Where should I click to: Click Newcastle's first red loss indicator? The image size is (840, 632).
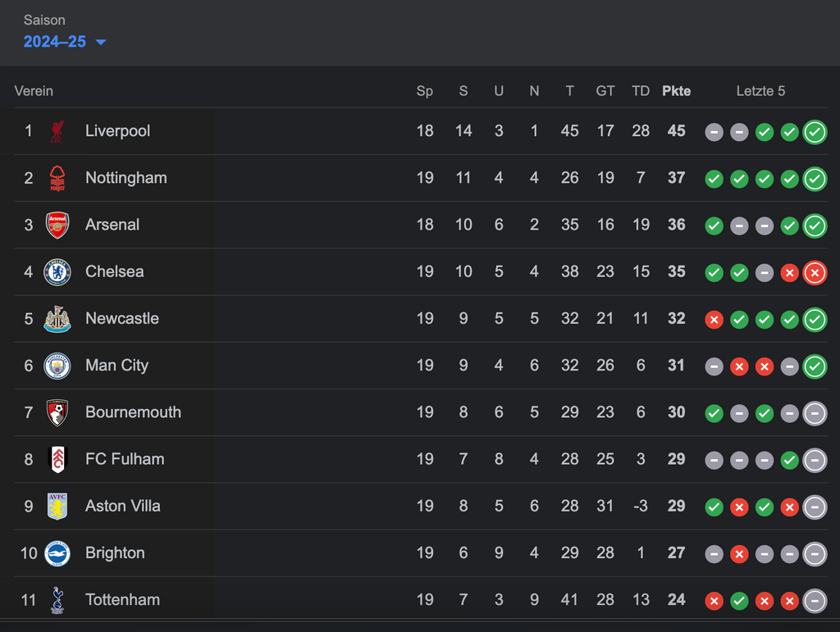(714, 319)
